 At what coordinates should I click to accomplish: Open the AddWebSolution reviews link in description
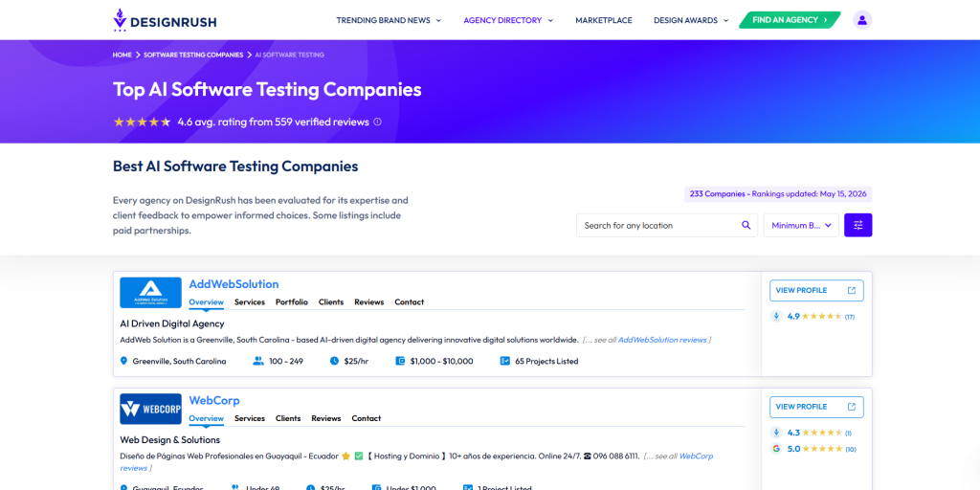[662, 340]
